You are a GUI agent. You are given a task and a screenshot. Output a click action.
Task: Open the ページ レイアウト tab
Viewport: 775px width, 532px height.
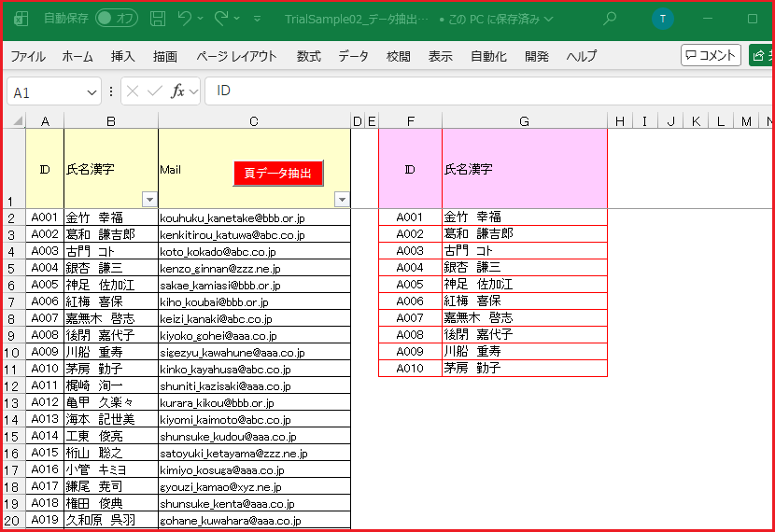click(x=236, y=56)
